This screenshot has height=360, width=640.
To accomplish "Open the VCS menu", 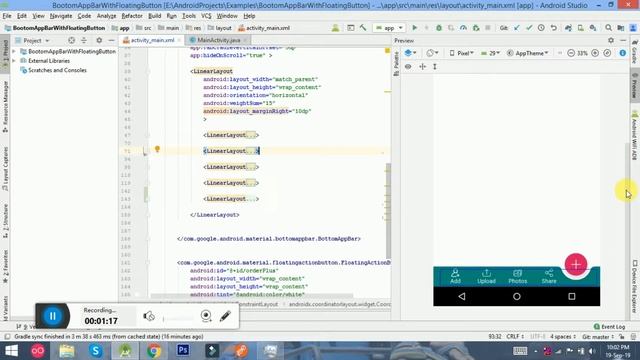I will tap(206, 16).
